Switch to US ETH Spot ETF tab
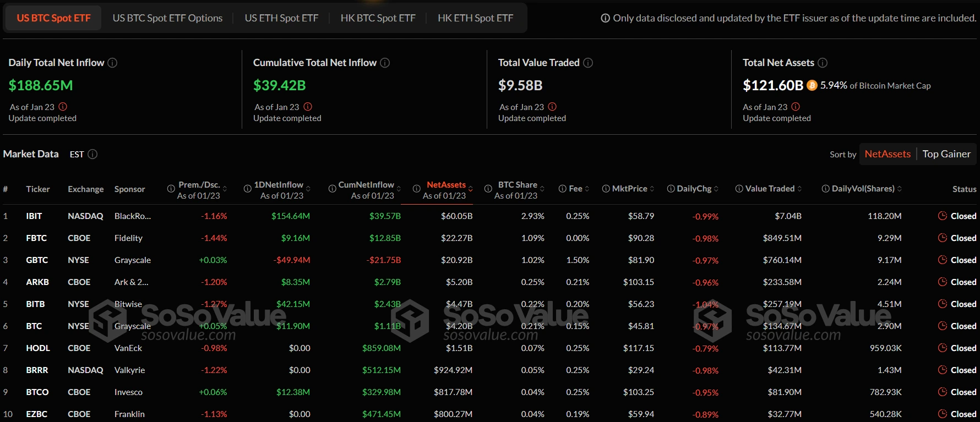Screen dimensions: 980x422 [x=281, y=18]
